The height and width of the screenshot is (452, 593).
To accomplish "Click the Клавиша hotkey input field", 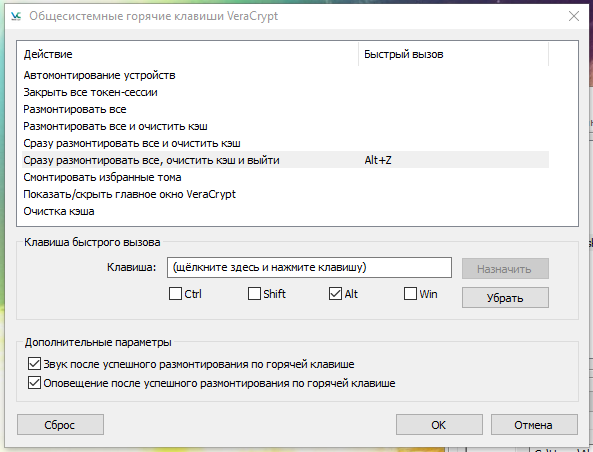I will click(309, 267).
